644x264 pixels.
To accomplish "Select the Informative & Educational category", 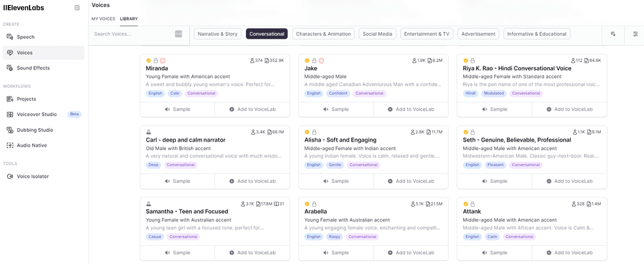I will 537,34.
